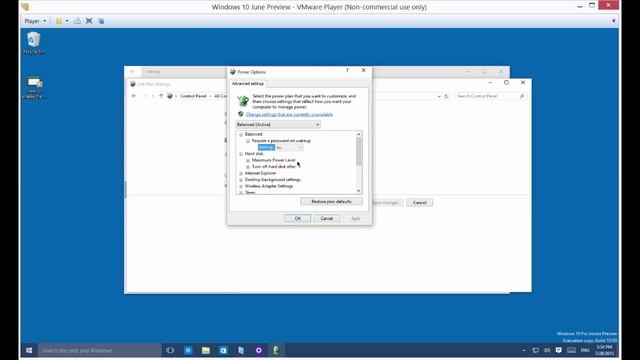
Task: Click the touch keyboard tray icon
Action: (571, 350)
